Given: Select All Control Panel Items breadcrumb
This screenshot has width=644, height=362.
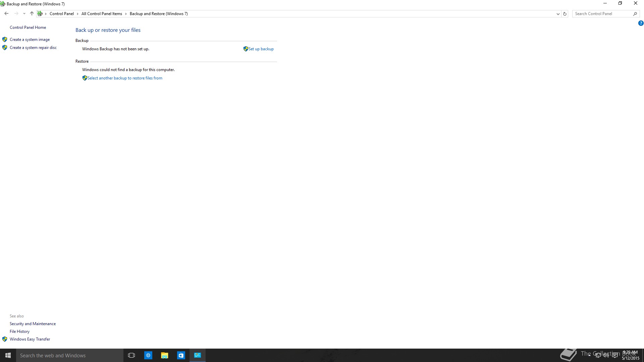Looking at the screenshot, I should point(102,14).
